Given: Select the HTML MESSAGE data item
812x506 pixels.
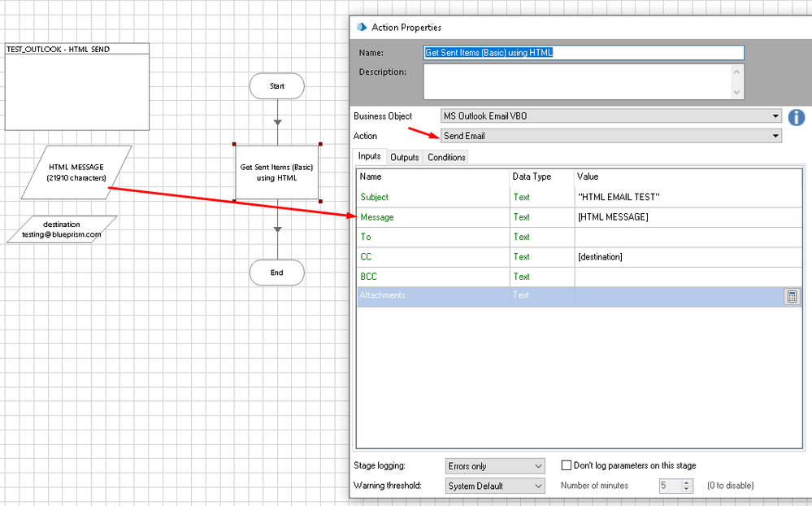Looking at the screenshot, I should point(76,172).
